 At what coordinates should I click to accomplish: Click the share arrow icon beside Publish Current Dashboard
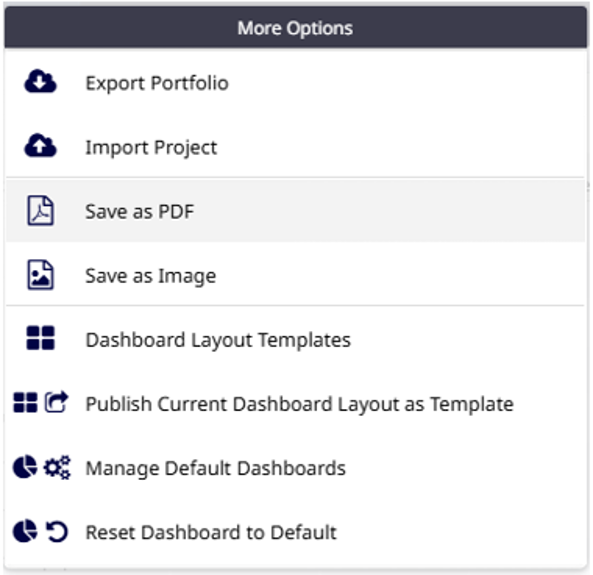[x=57, y=402]
